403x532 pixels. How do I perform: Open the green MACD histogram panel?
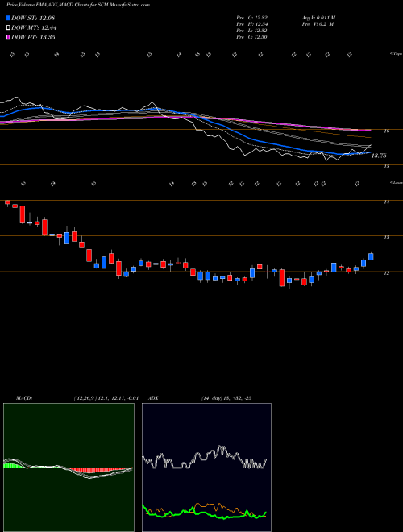tap(69, 468)
